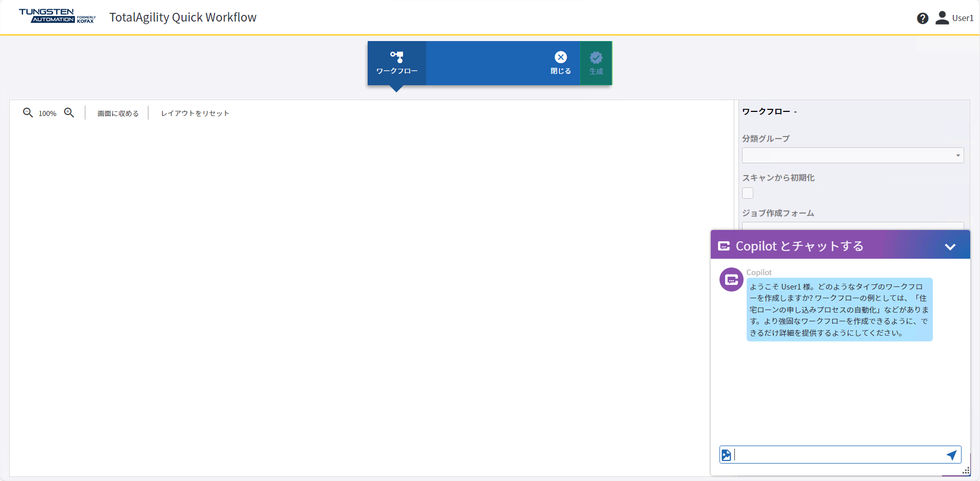Image resolution: width=980 pixels, height=481 pixels.
Task: Send message with the paper plane icon
Action: (951, 454)
